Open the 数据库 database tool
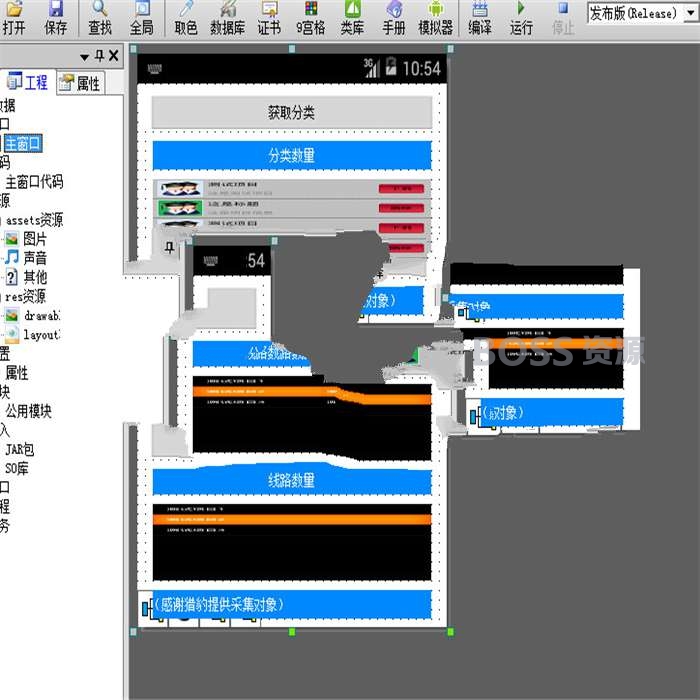The width and height of the screenshot is (700, 700). [227, 18]
